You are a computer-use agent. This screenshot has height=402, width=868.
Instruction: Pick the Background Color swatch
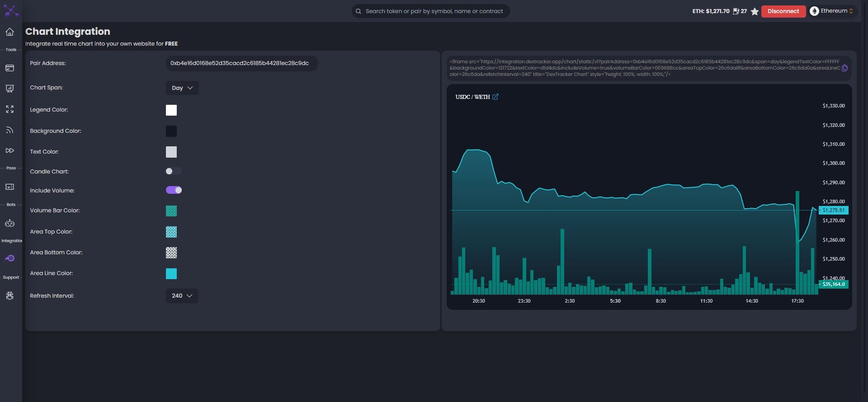pos(171,131)
